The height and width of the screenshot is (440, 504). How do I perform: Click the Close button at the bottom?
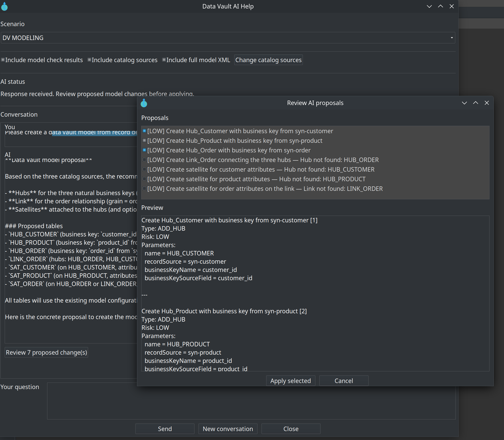point(291,429)
